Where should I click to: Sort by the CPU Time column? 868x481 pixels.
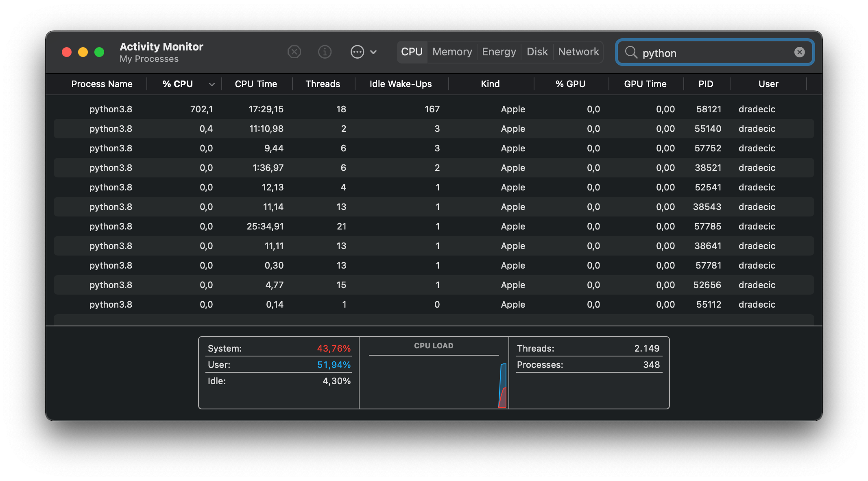(256, 84)
